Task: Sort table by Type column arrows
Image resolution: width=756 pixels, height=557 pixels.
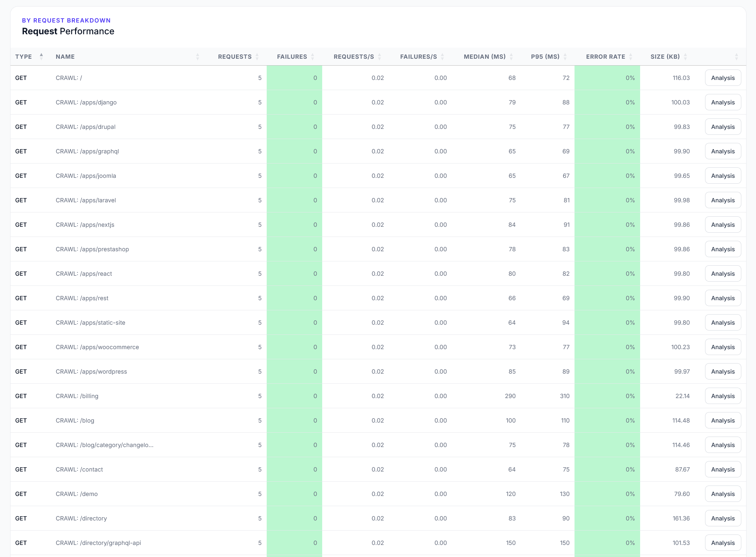Action: 41,57
